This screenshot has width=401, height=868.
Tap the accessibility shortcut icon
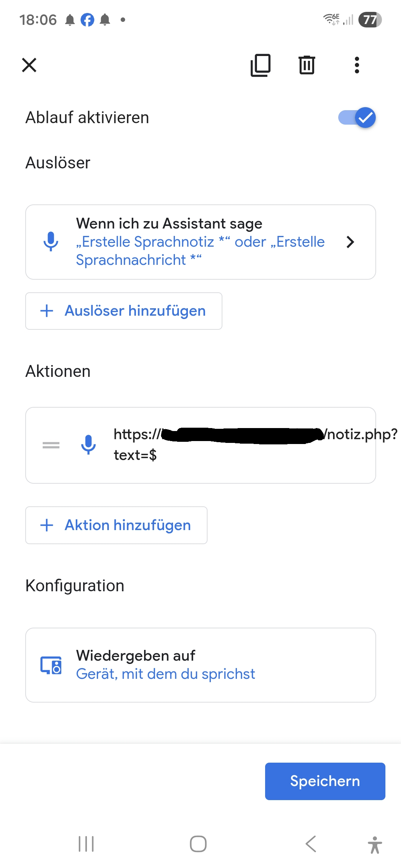click(x=375, y=845)
